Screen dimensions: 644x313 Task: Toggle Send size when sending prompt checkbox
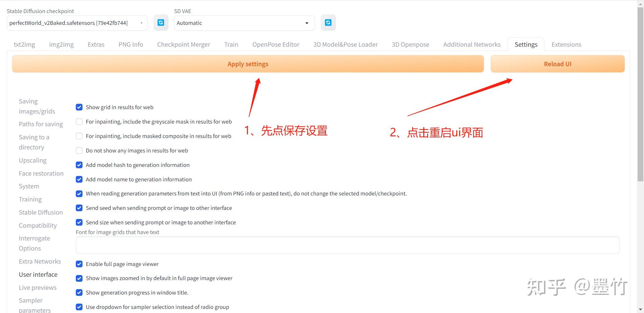tap(79, 222)
